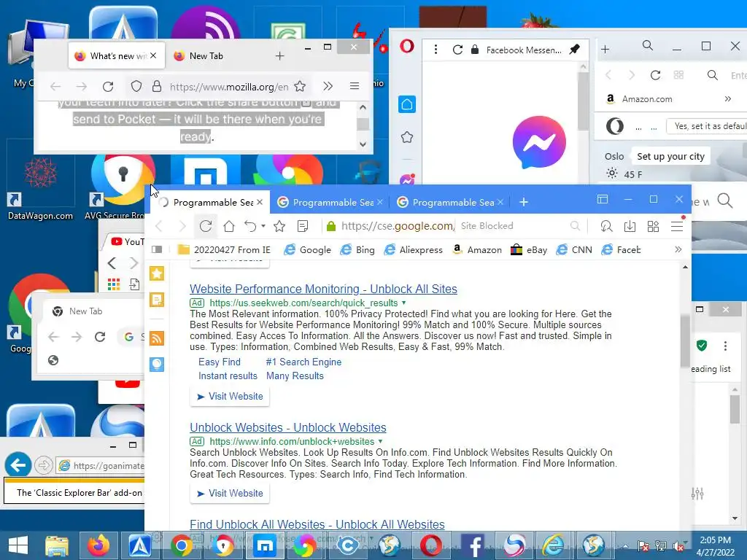The height and width of the screenshot is (560, 747).
Task: Expand Opera bookmarks bar overflow chevron
Action: point(728,98)
